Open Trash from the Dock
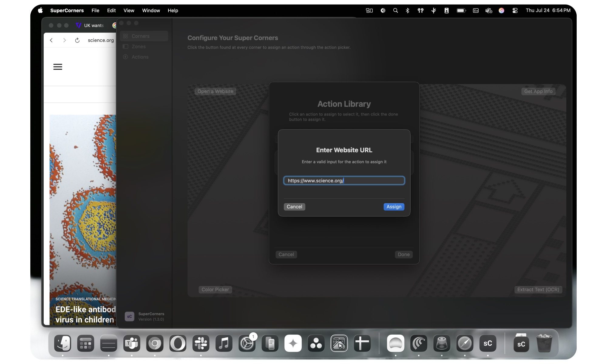Image resolution: width=607 pixels, height=364 pixels. [x=544, y=343]
